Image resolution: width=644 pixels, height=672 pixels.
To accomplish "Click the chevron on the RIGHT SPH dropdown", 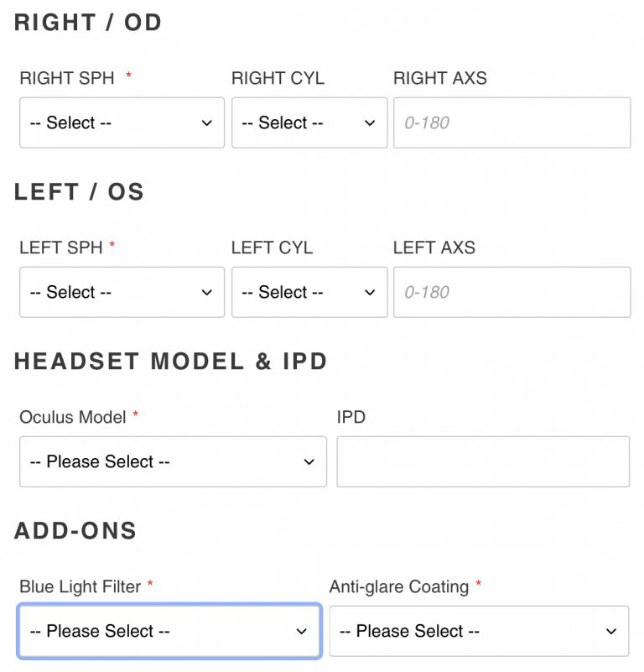I will point(207,122).
